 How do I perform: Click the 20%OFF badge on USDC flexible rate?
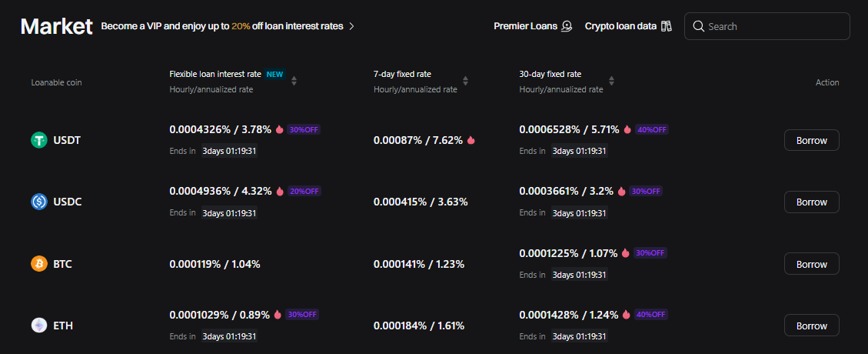(304, 191)
